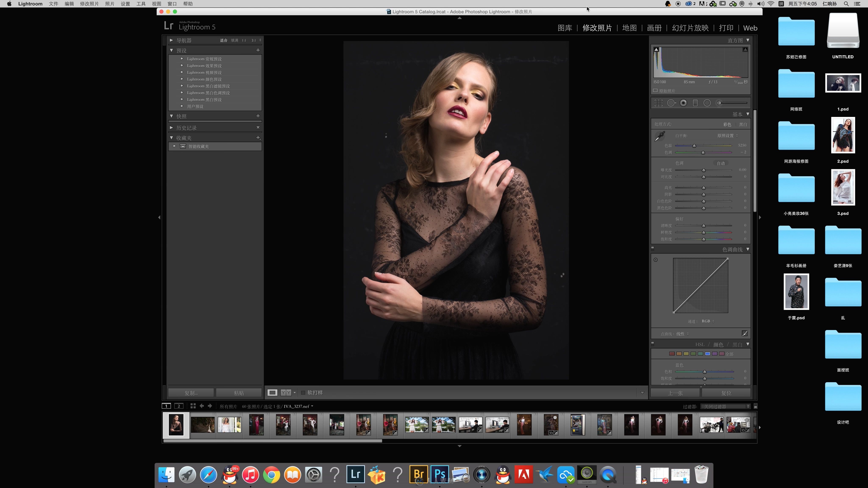Clear history with the X icon
Viewport: 868px width, 488px height.
click(x=258, y=127)
